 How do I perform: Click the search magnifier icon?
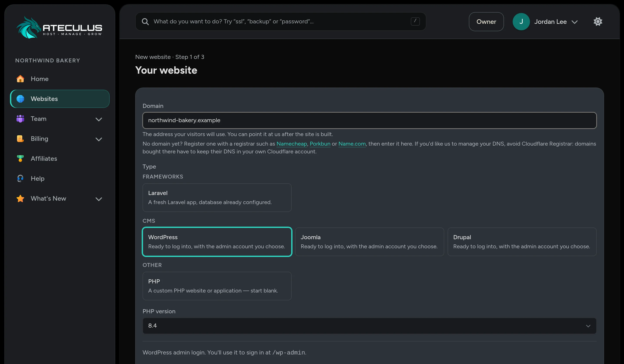click(x=145, y=22)
